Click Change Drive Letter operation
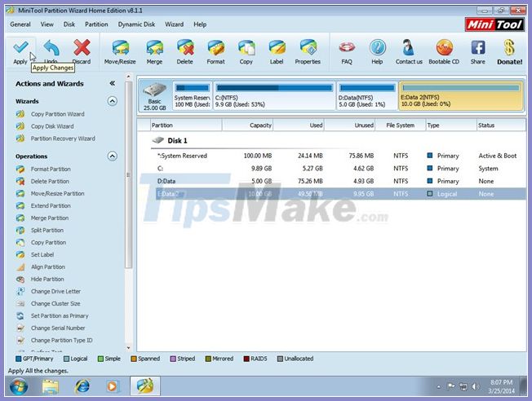The height and width of the screenshot is (401, 532). (x=56, y=291)
